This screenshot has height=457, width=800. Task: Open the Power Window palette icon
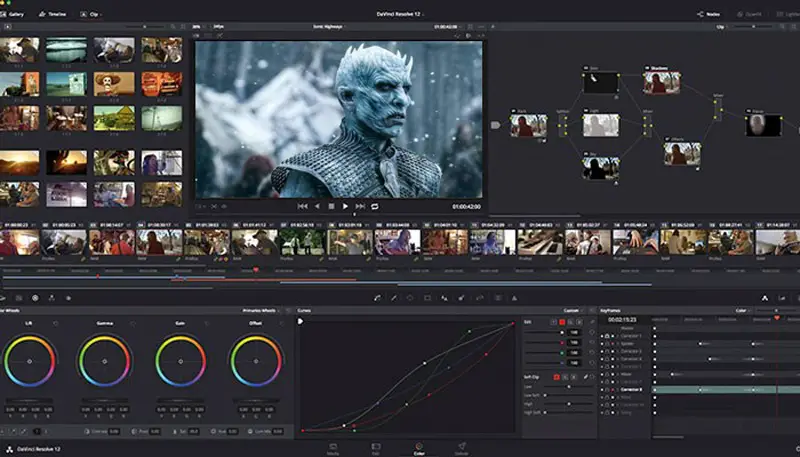[x=410, y=298]
